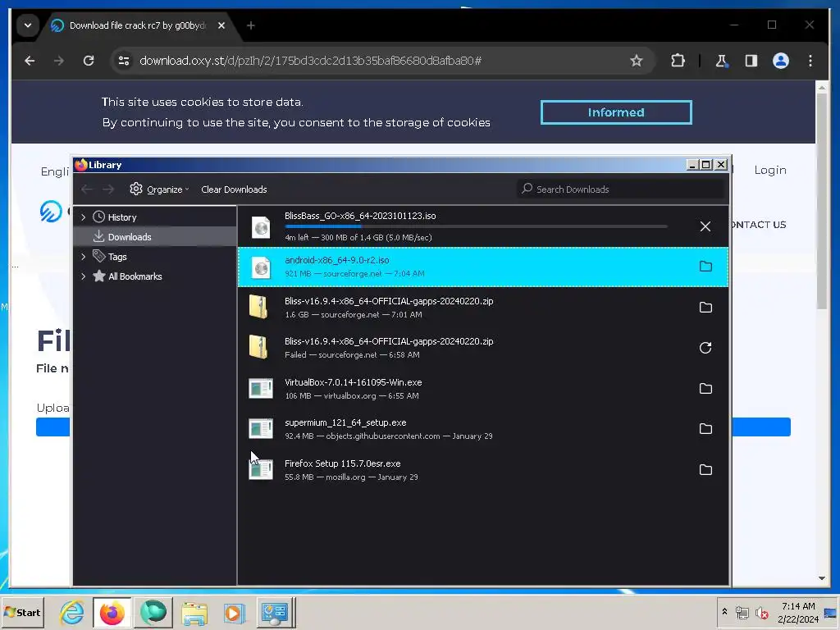Open the Chrome profile avatar
This screenshot has height=630, width=840.
coord(781,61)
